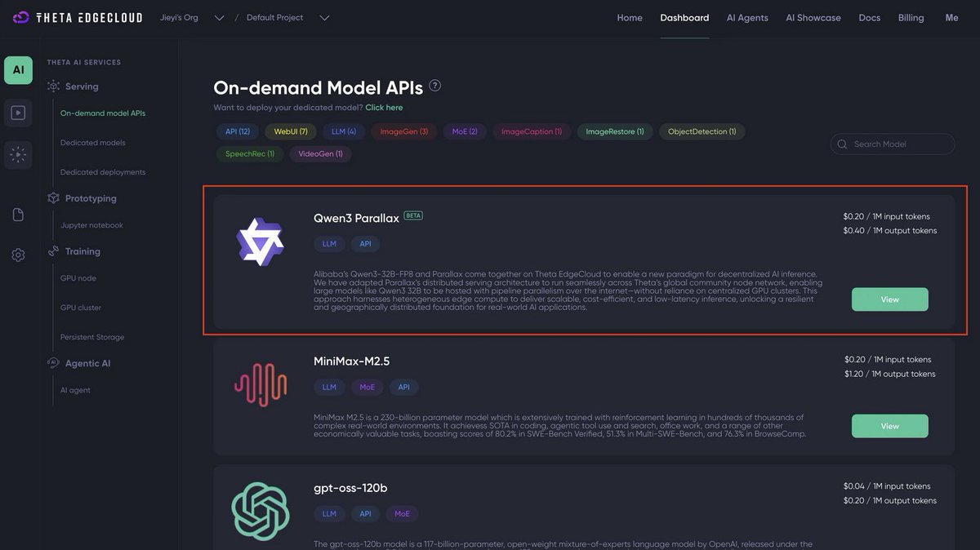980x550 pixels.
Task: Toggle the LLM (4) filter chip
Action: 343,131
